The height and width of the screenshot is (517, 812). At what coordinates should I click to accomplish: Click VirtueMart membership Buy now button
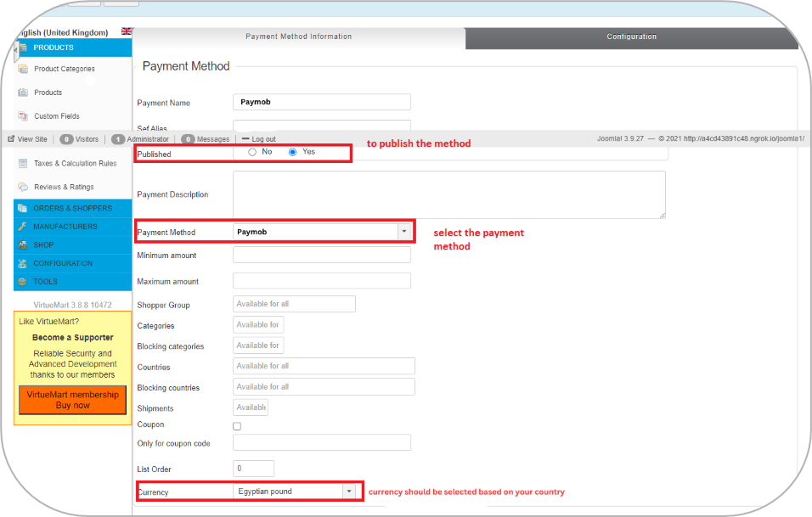click(72, 400)
